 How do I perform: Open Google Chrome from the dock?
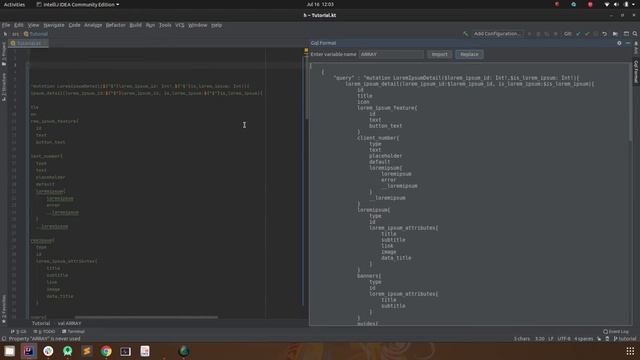(x=106, y=351)
